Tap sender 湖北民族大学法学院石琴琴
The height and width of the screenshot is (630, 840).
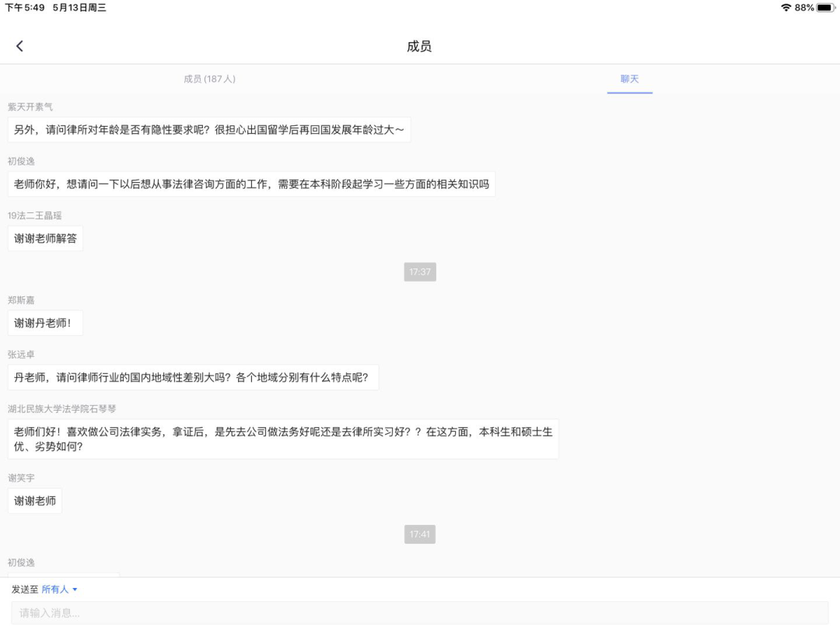62,408
